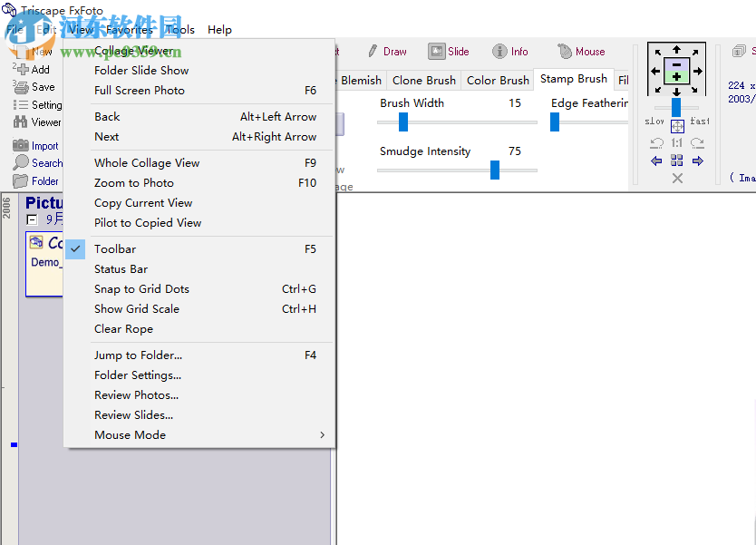
Task: Zoom in with the green plus pad
Action: [x=676, y=77]
